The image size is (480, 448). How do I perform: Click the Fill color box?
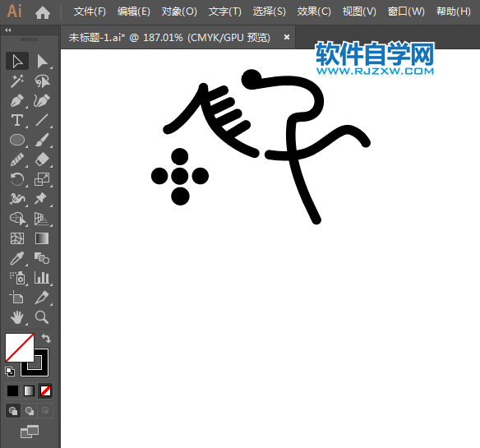[19, 348]
